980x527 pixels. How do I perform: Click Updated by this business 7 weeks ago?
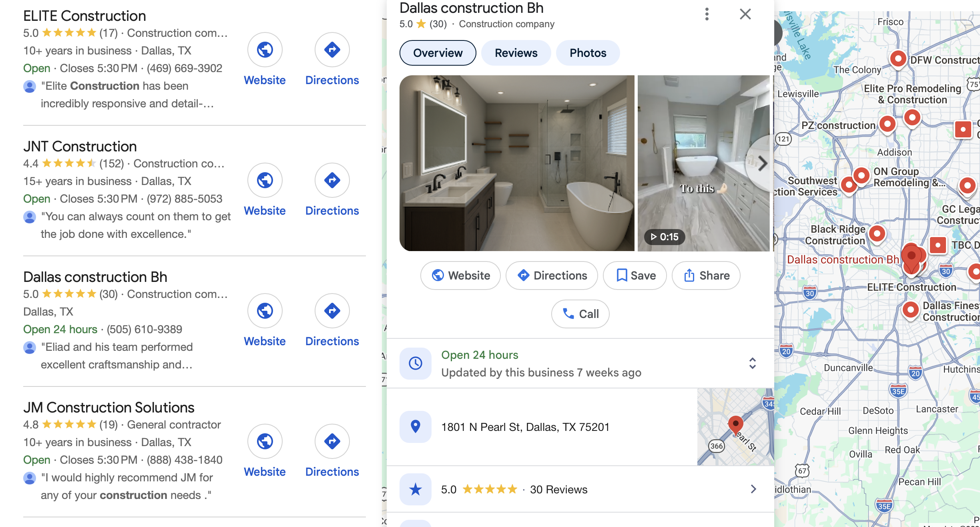pos(541,372)
